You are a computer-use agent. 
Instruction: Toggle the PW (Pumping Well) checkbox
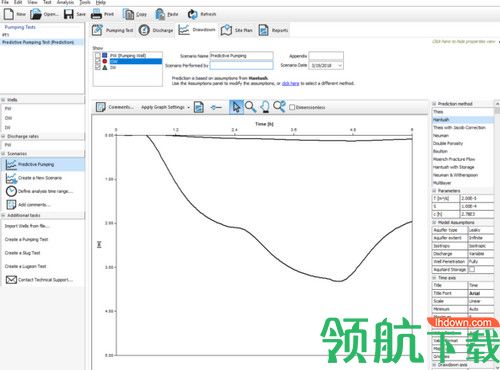click(98, 55)
